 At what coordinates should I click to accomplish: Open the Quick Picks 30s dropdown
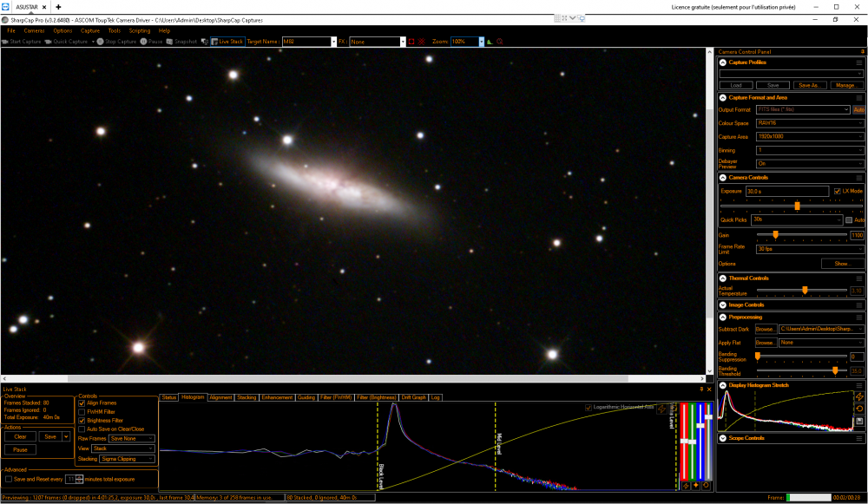(797, 219)
